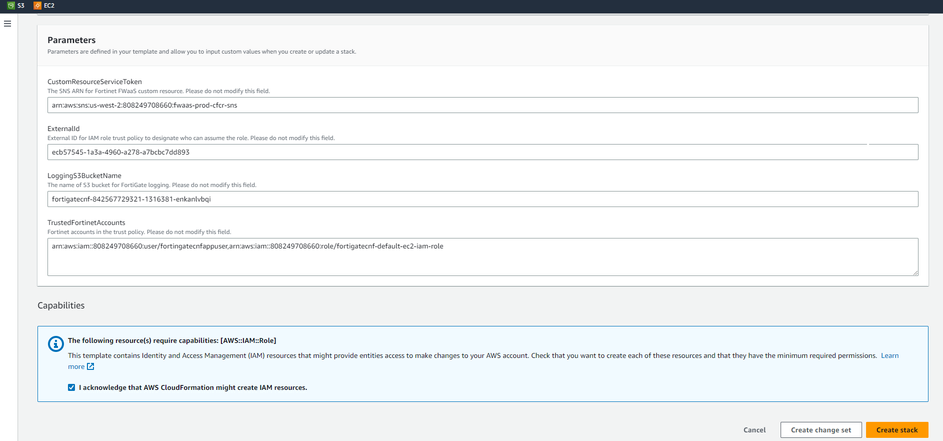Focus the CustomResourceServiceToken input field
Image resolution: width=943 pixels, height=441 pixels.
click(x=482, y=105)
